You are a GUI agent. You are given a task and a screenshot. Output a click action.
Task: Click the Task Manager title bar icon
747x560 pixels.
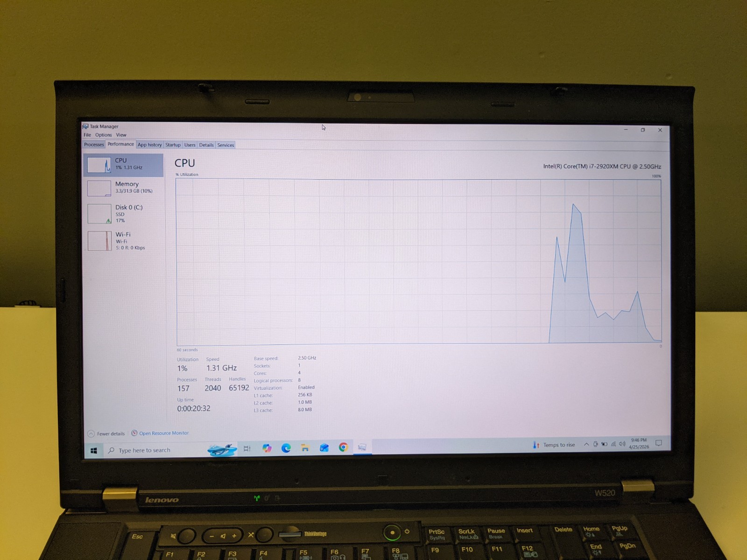click(85, 126)
